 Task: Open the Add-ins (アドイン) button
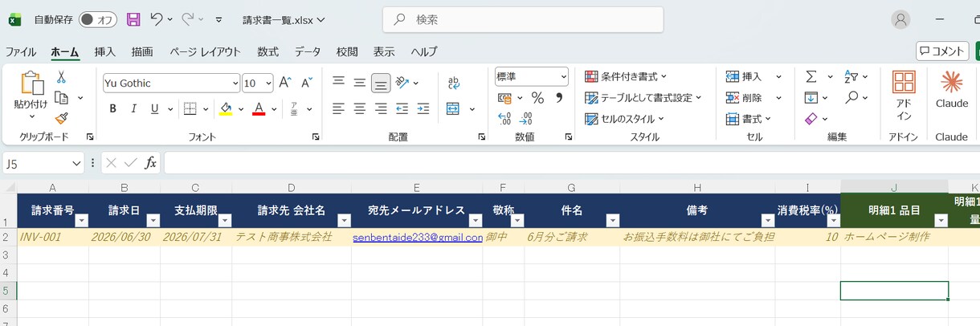904,96
